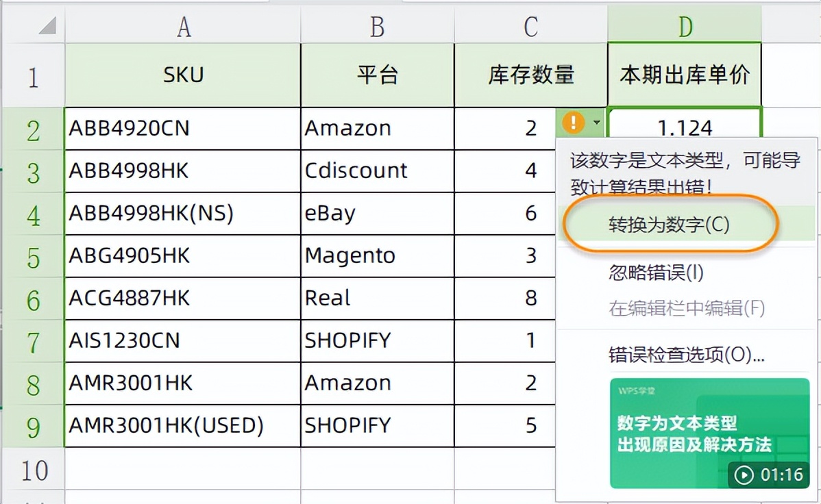Screen dimensions: 821x504
Task: Select column D header
Action: coord(685,25)
